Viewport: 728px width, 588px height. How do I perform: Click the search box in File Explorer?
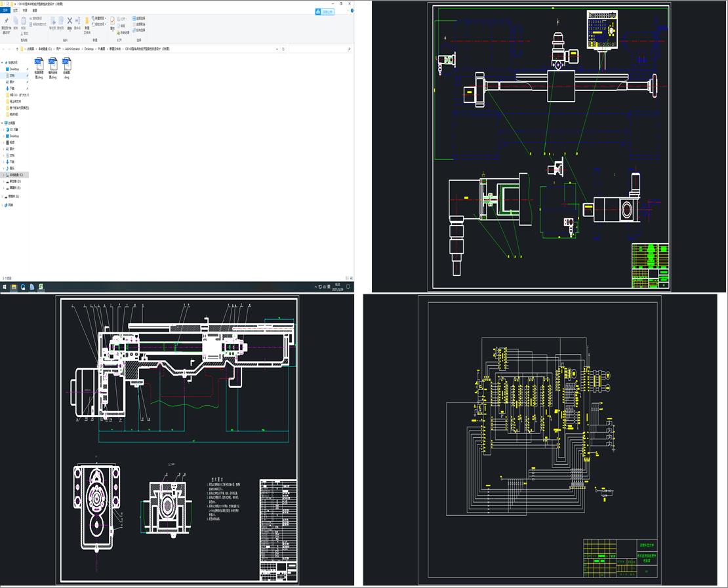[319, 49]
